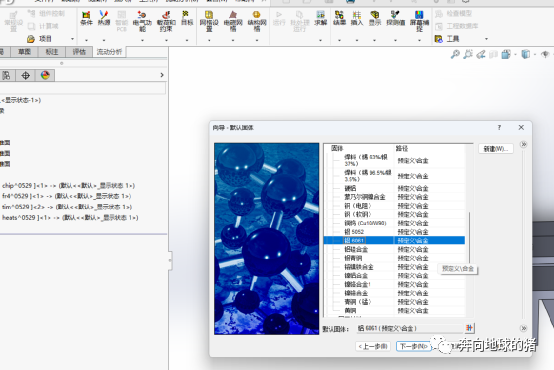The height and width of the screenshot is (370, 554).
Task: Expand the upper double-chevron in wizard dialog
Action: 524,144
